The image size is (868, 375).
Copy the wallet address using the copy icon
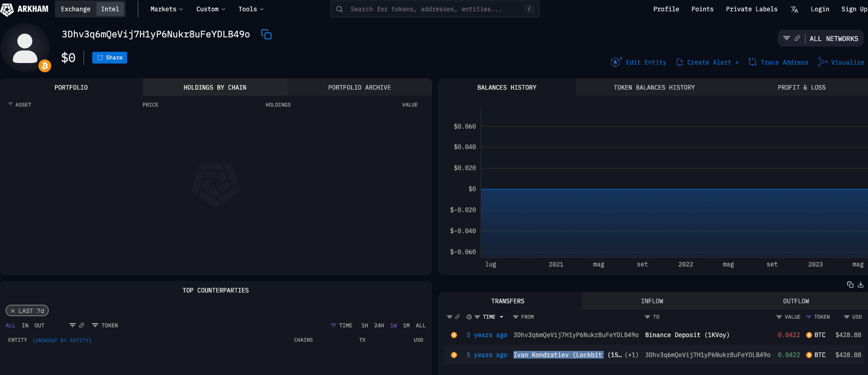tap(266, 34)
